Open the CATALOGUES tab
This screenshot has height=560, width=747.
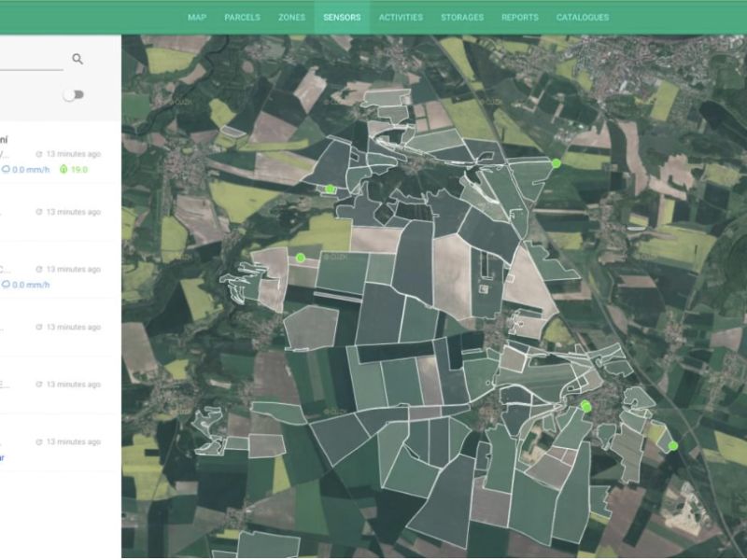[x=582, y=18]
